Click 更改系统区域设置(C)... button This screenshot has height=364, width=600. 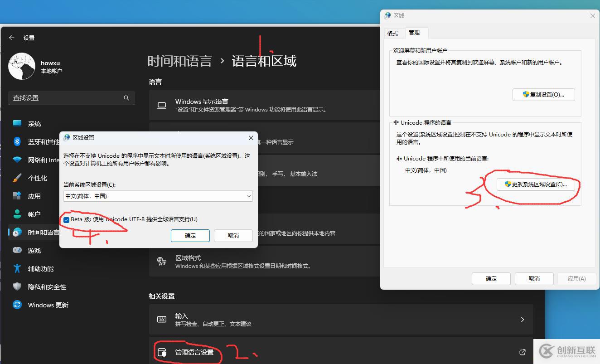[536, 184]
